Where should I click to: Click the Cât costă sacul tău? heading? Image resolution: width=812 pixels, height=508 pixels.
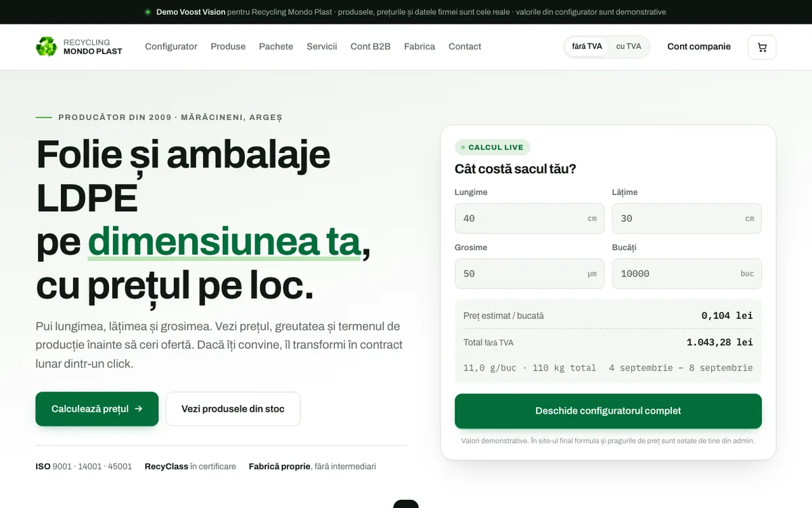tap(515, 169)
